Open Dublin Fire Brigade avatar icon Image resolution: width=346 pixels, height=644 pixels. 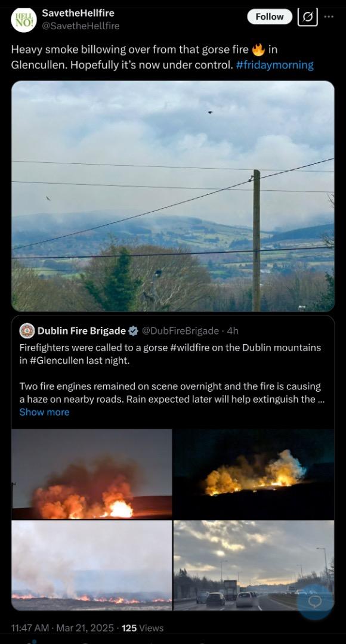click(27, 330)
